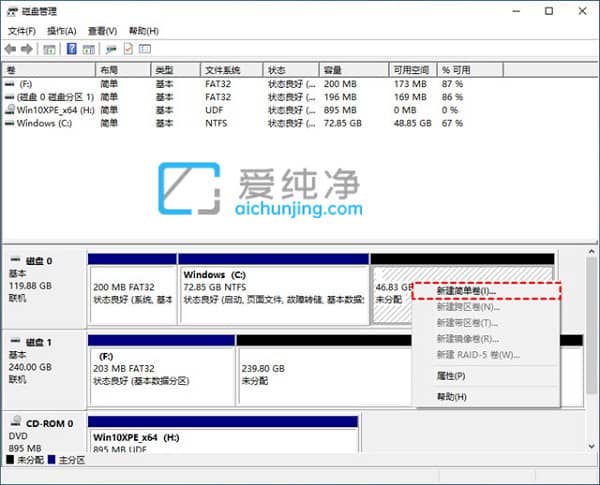Open the 操作(A) menu

click(x=62, y=31)
